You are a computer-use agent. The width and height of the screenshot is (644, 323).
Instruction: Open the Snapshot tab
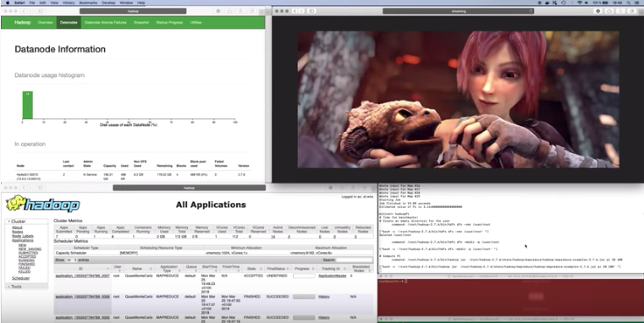[141, 23]
